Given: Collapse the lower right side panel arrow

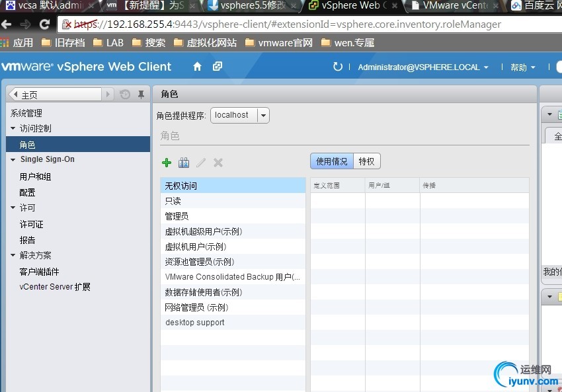Looking at the screenshot, I should click(x=550, y=297).
